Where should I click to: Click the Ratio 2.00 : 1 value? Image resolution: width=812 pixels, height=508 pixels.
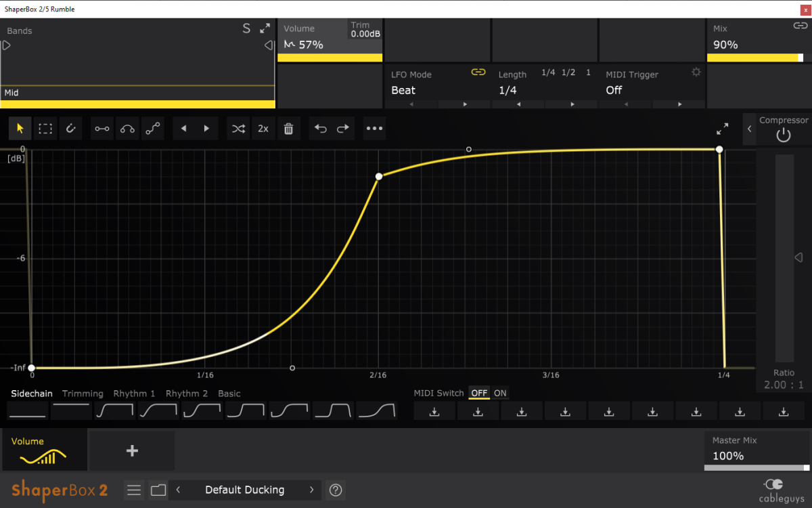click(x=784, y=385)
